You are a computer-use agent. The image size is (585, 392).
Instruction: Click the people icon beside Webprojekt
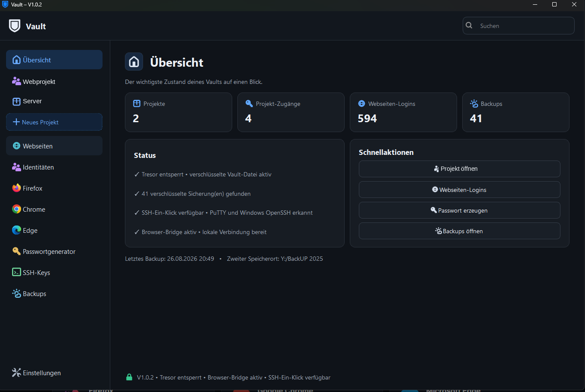pos(16,81)
